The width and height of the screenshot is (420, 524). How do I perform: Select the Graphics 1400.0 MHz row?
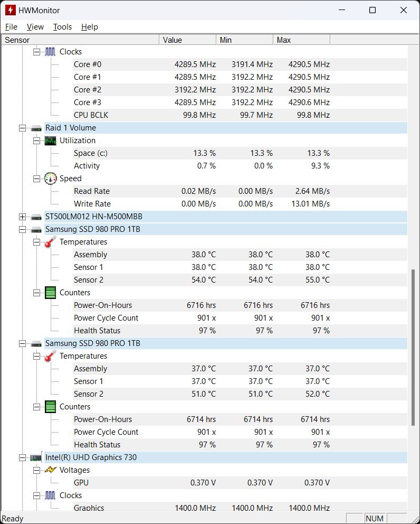240,508
